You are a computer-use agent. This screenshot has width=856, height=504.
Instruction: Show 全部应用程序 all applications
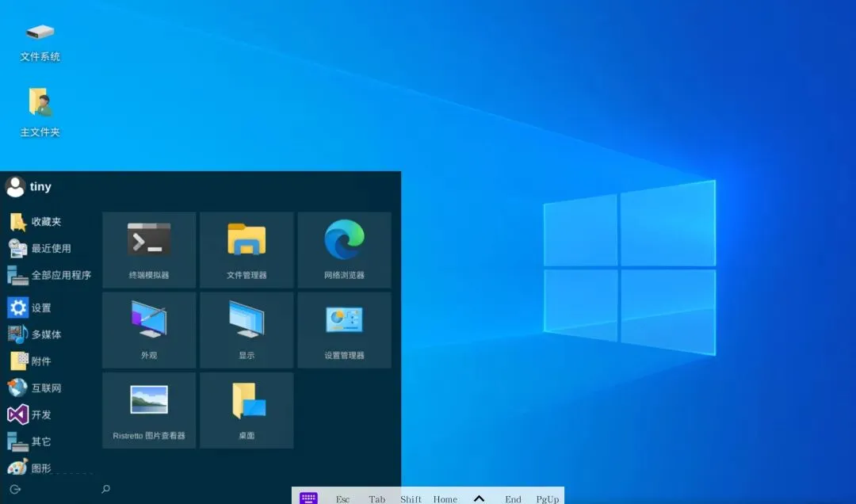pyautogui.click(x=49, y=275)
